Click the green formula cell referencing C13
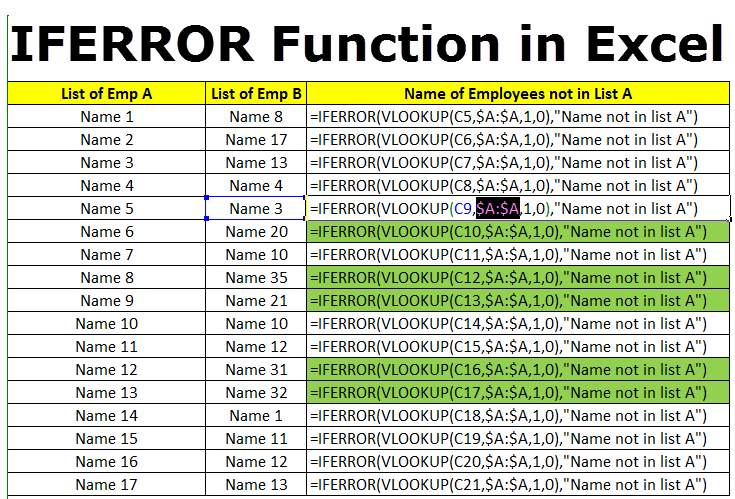Viewport: 735px width, 499px height. click(518, 300)
